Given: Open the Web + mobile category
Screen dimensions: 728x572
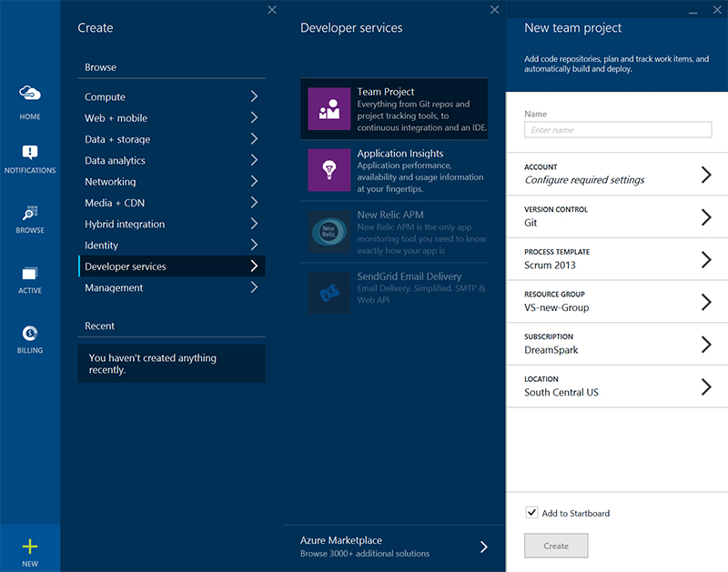Looking at the screenshot, I should (x=172, y=118).
